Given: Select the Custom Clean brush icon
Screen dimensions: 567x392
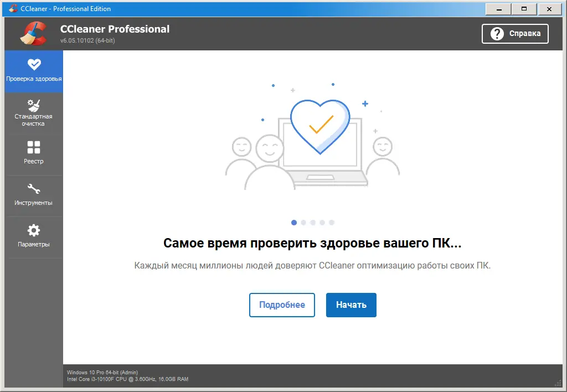Looking at the screenshot, I should coord(34,106).
